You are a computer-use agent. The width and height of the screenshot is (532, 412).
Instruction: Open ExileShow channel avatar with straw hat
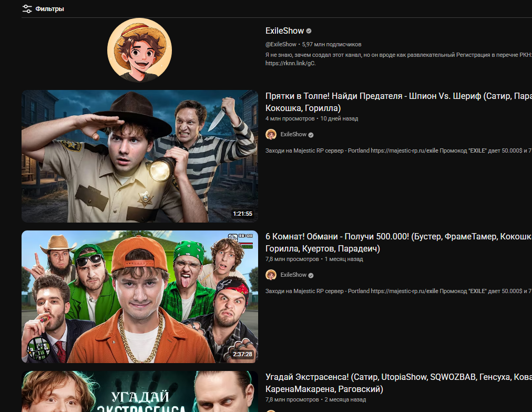point(139,50)
